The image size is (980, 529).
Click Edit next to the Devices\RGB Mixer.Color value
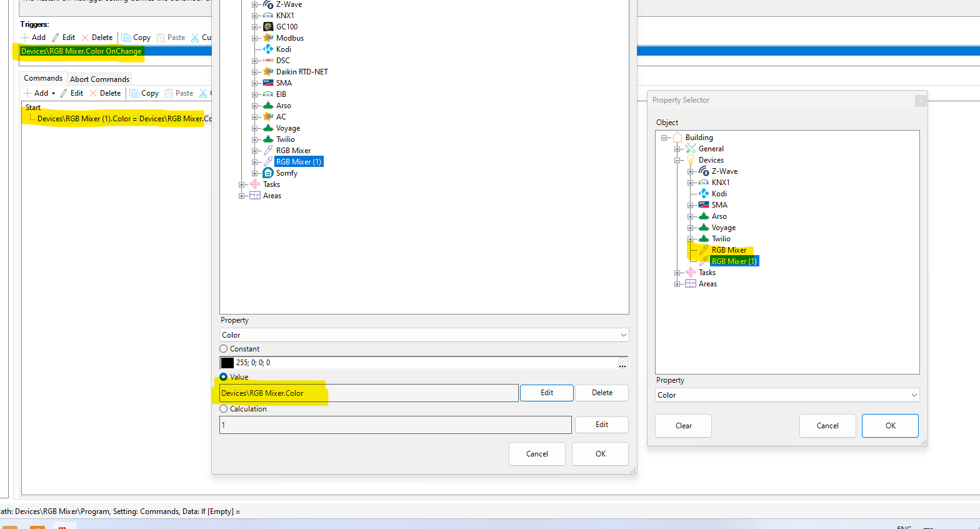(x=546, y=393)
